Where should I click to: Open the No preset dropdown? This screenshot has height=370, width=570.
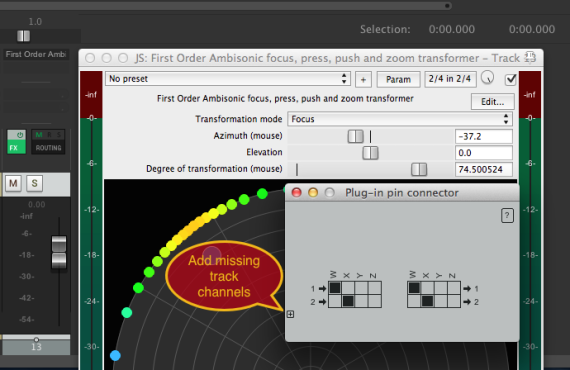(x=228, y=79)
